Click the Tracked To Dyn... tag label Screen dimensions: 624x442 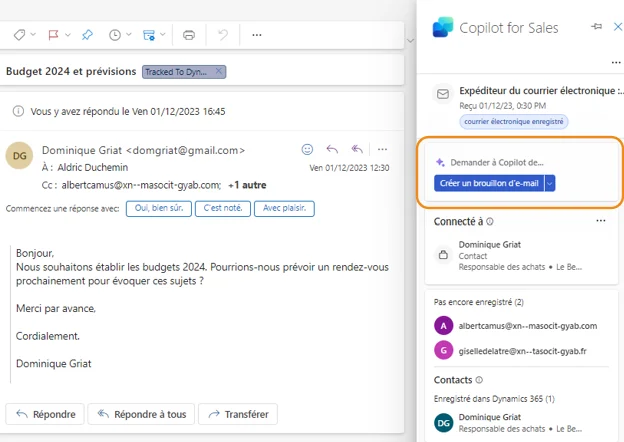tap(176, 72)
